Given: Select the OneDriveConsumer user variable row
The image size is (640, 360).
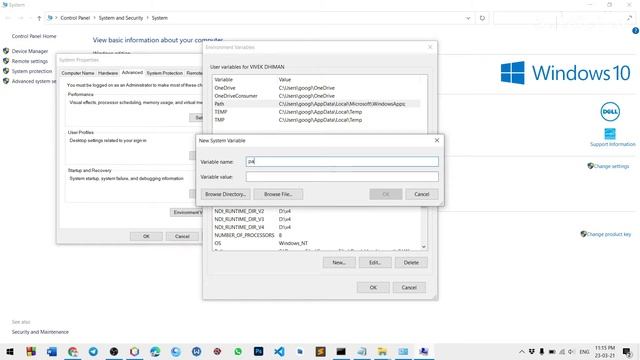Looking at the screenshot, I should point(316,96).
